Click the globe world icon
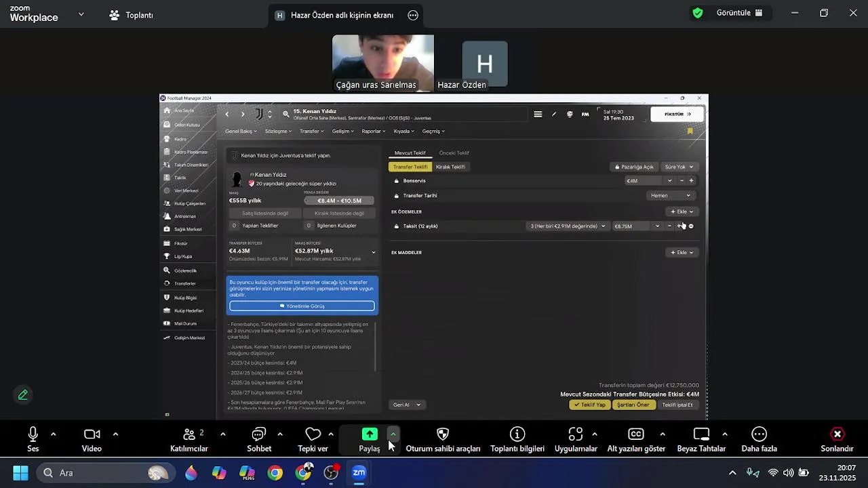 (x=570, y=114)
